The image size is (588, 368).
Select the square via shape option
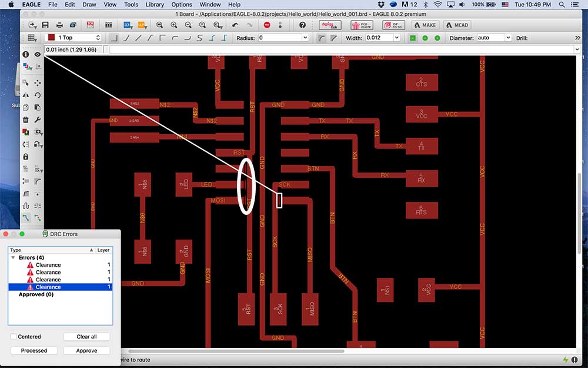(413, 38)
